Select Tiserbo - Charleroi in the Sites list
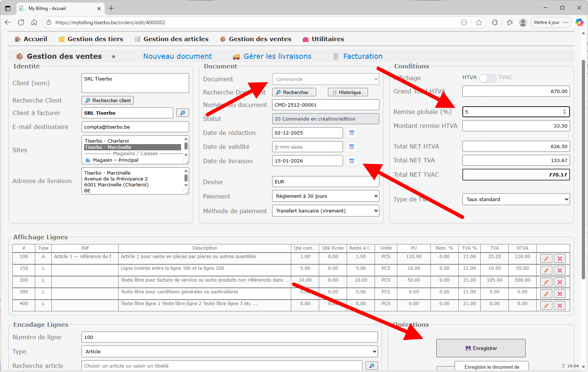 [107, 141]
